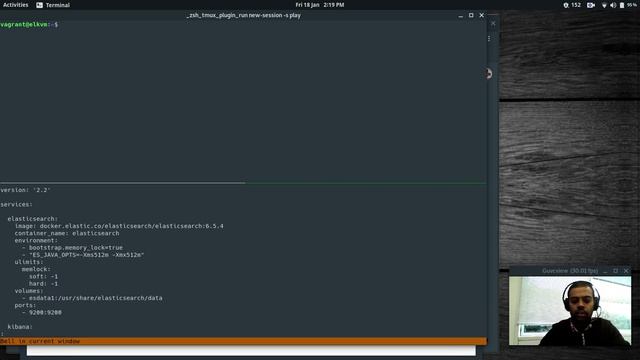Click the bootstrap.memory_lock=true line
The image size is (640, 360).
[72, 247]
